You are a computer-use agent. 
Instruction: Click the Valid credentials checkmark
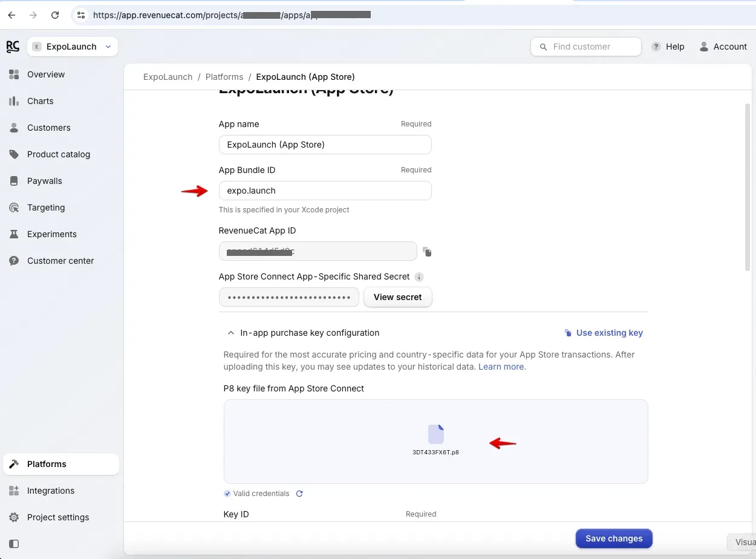pyautogui.click(x=227, y=494)
